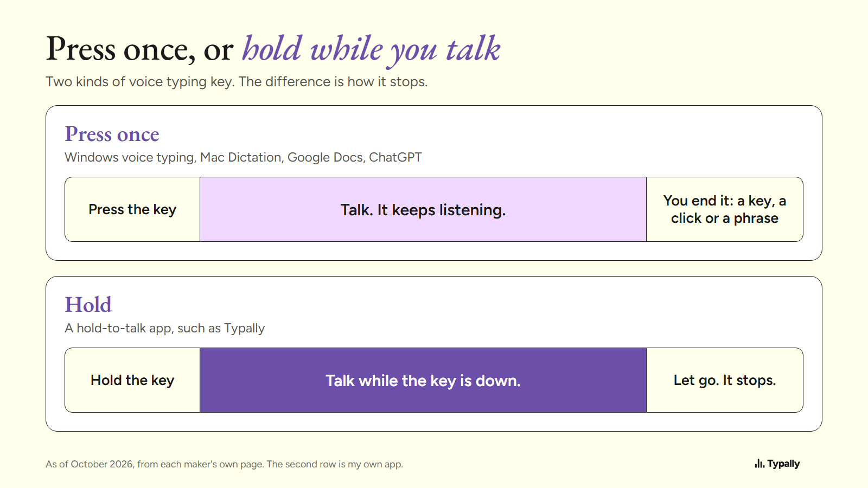Click the Typally logo icon
This screenshot has width=868, height=488.
pos(759,464)
